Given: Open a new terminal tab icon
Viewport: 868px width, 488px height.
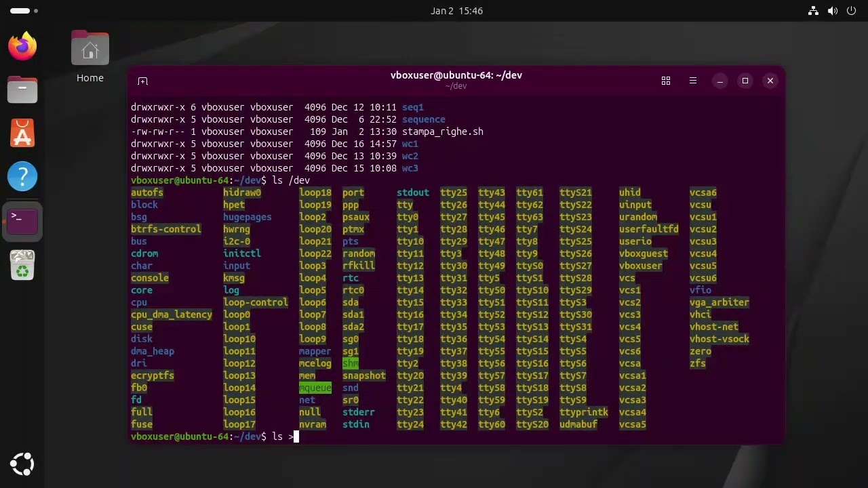Looking at the screenshot, I should pos(142,81).
